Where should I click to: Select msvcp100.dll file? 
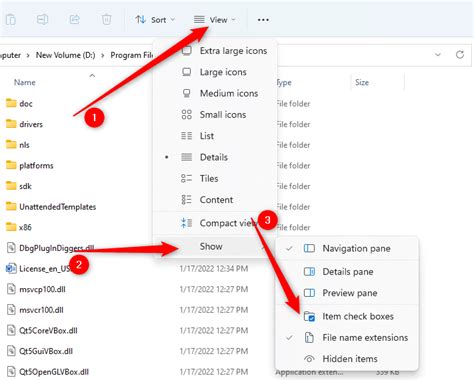(36, 289)
